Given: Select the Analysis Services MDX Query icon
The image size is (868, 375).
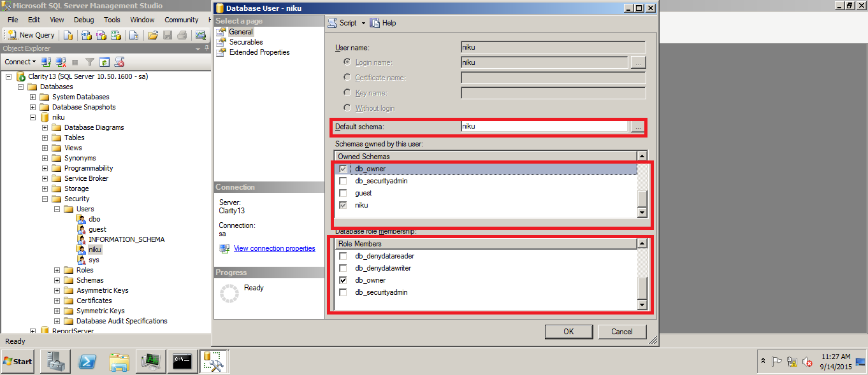Looking at the screenshot, I should click(x=85, y=35).
